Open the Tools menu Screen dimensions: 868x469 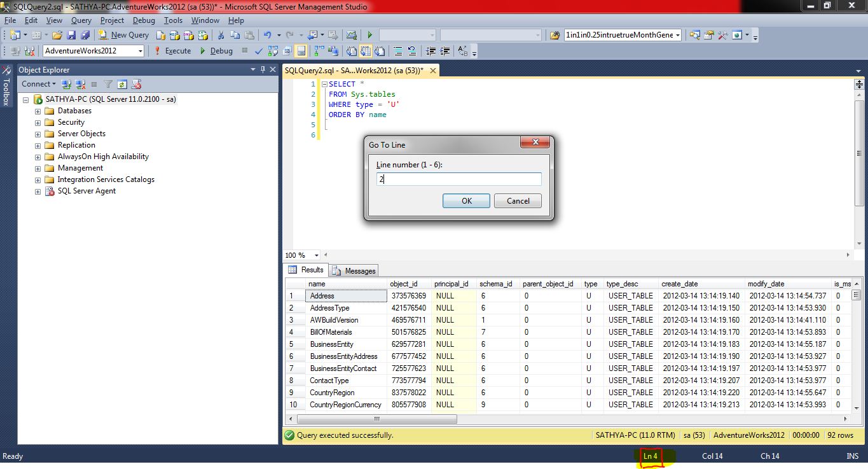point(173,20)
